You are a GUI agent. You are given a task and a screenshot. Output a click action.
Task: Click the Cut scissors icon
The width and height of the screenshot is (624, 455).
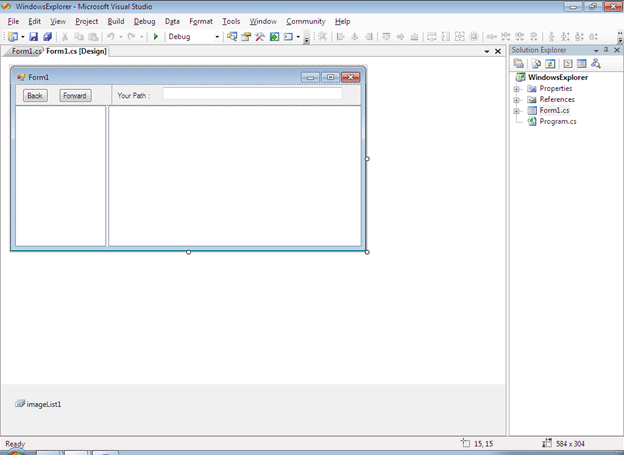pos(65,37)
